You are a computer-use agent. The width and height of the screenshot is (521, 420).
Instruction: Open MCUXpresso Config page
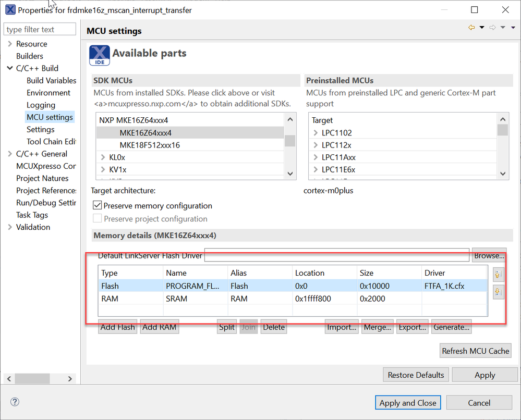point(46,166)
